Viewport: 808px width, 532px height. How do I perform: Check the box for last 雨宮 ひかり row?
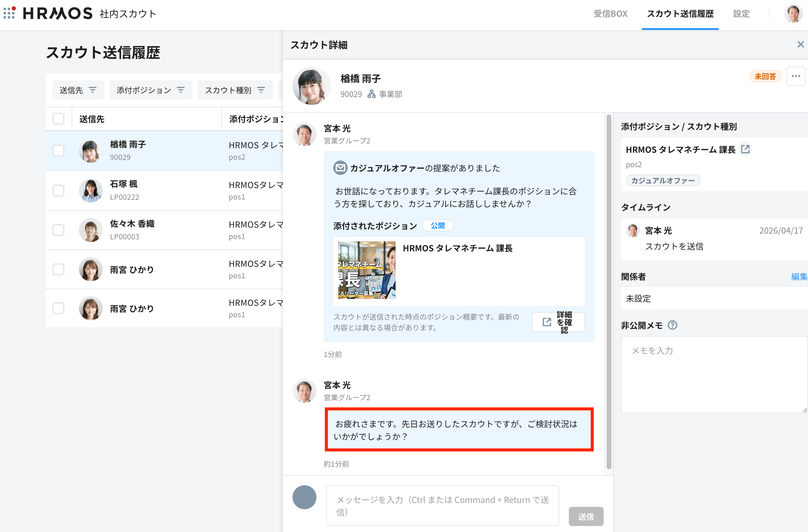tap(58, 309)
